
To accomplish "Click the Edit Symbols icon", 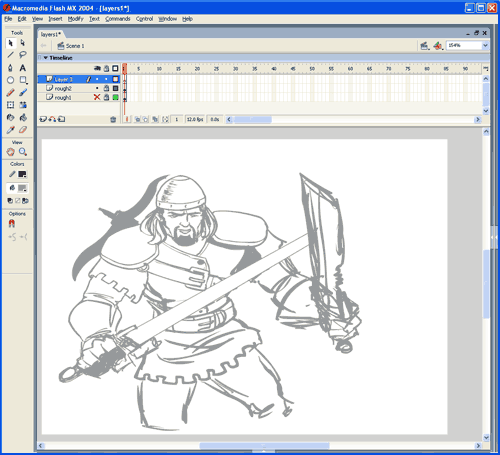I will click(x=438, y=46).
